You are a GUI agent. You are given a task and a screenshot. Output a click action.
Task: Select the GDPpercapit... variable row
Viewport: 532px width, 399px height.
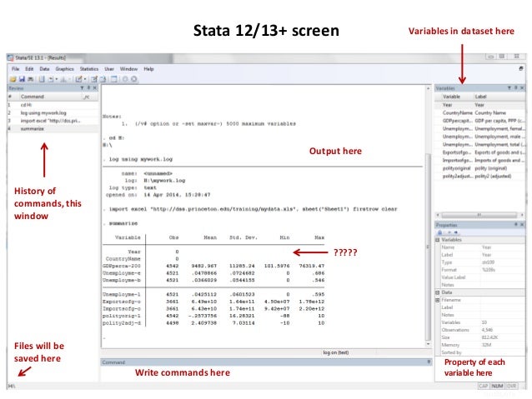479,121
